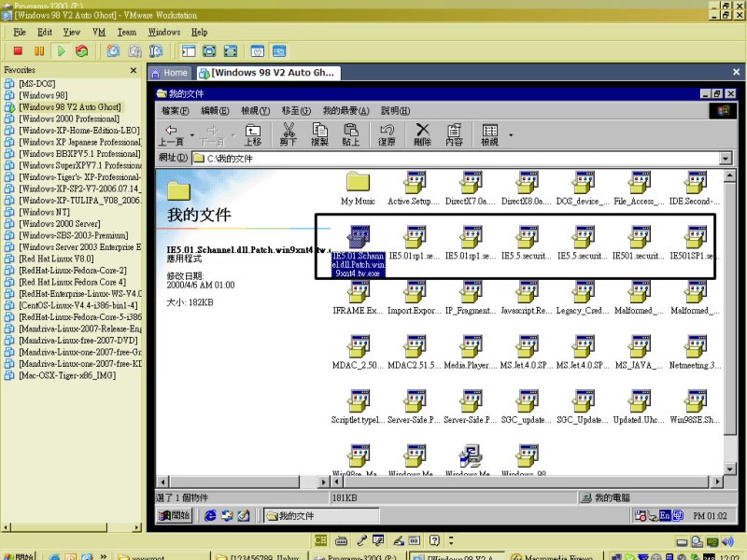
Task: Click the Favorites panel horizontal scrollbar right arrow
Action: tap(137, 527)
